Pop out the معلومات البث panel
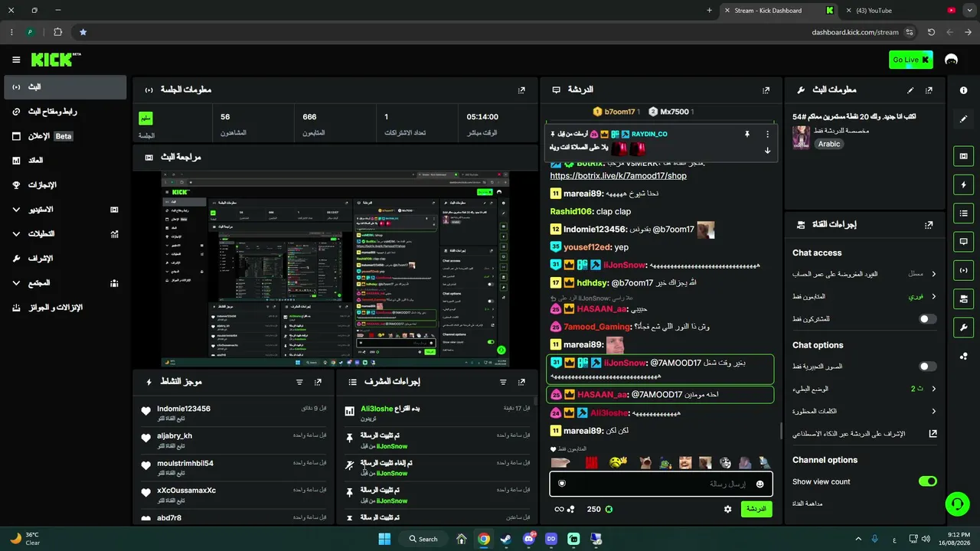Viewport: 980px width, 551px height. 929,90
